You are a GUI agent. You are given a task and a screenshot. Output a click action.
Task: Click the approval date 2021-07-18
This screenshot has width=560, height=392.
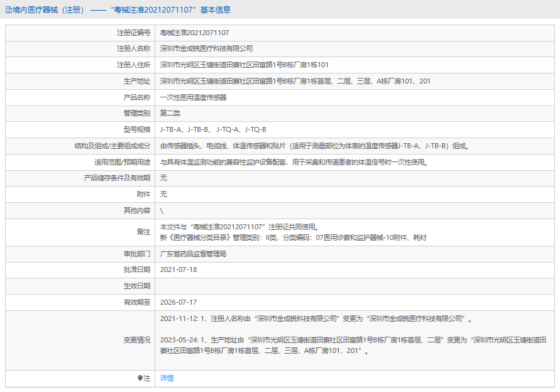[178, 269]
